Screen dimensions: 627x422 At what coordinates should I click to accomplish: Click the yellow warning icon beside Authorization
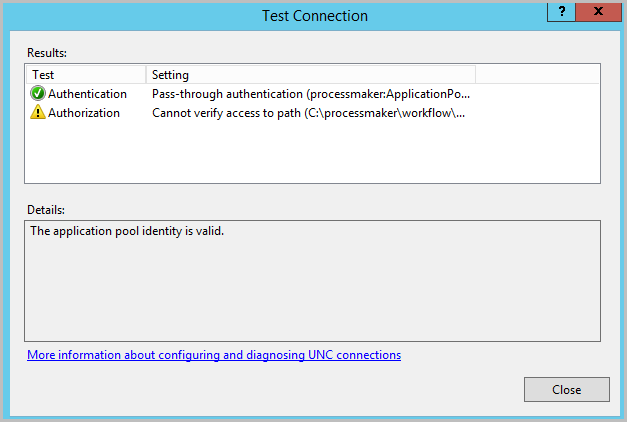38,113
